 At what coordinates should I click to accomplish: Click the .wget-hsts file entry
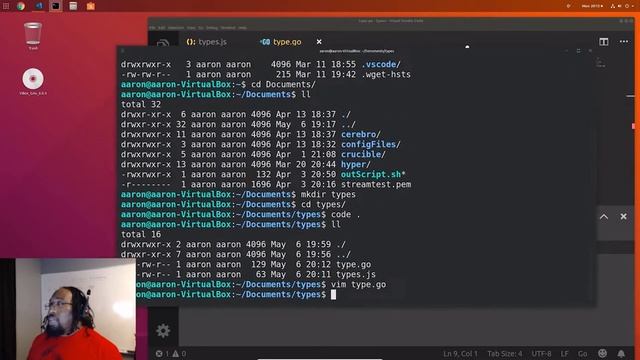[386, 74]
